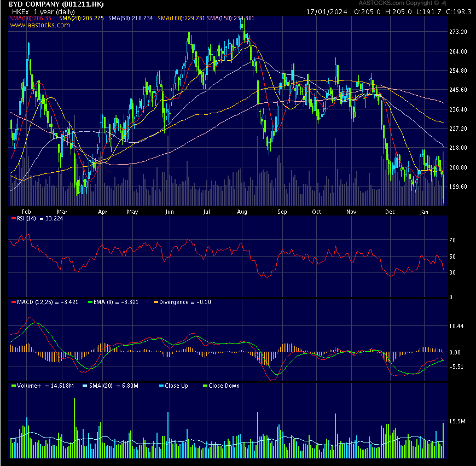Click the low price L:191.7
Image resolution: width=476 pixels, height=466 pixels.
tap(428, 12)
